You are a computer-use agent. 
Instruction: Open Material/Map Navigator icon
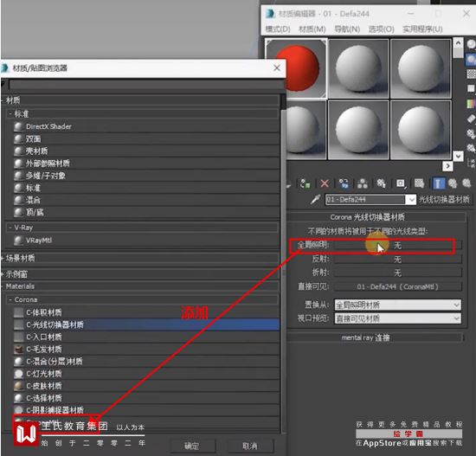click(472, 163)
